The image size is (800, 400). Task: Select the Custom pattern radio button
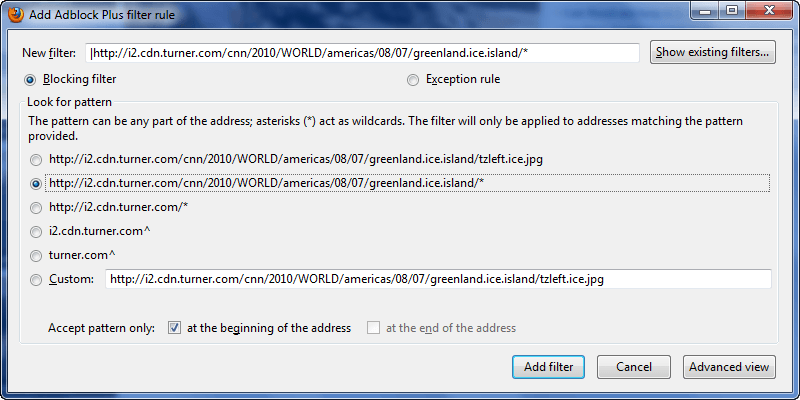pos(37,279)
